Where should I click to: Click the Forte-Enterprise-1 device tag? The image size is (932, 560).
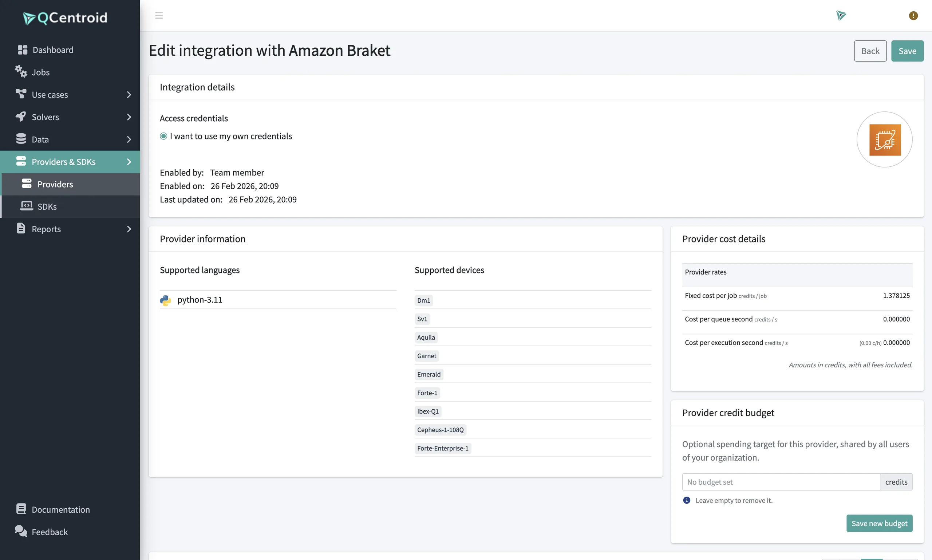pos(443,448)
